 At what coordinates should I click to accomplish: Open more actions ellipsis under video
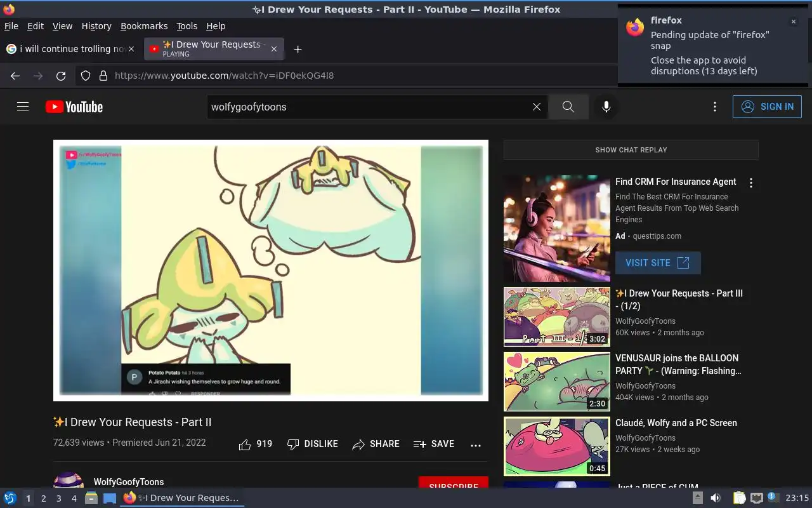[x=476, y=445]
